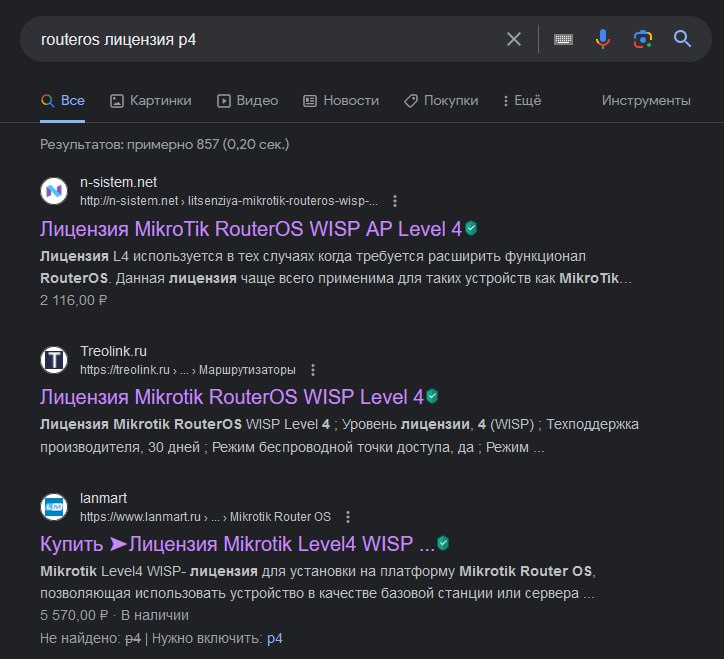Clear the search query with the X icon
Screen dimensions: 724x659
[x=514, y=39]
